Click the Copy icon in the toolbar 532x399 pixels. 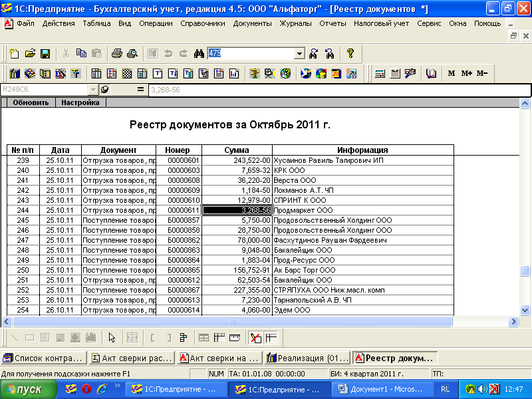81,54
